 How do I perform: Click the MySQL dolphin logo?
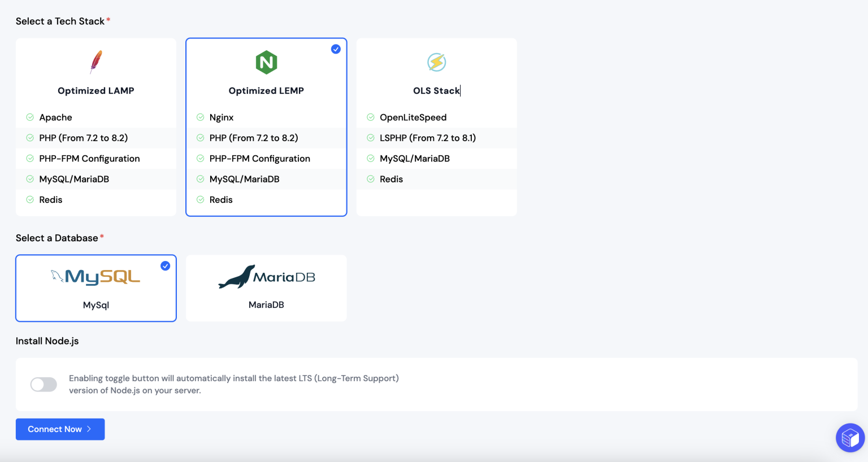[x=96, y=276]
